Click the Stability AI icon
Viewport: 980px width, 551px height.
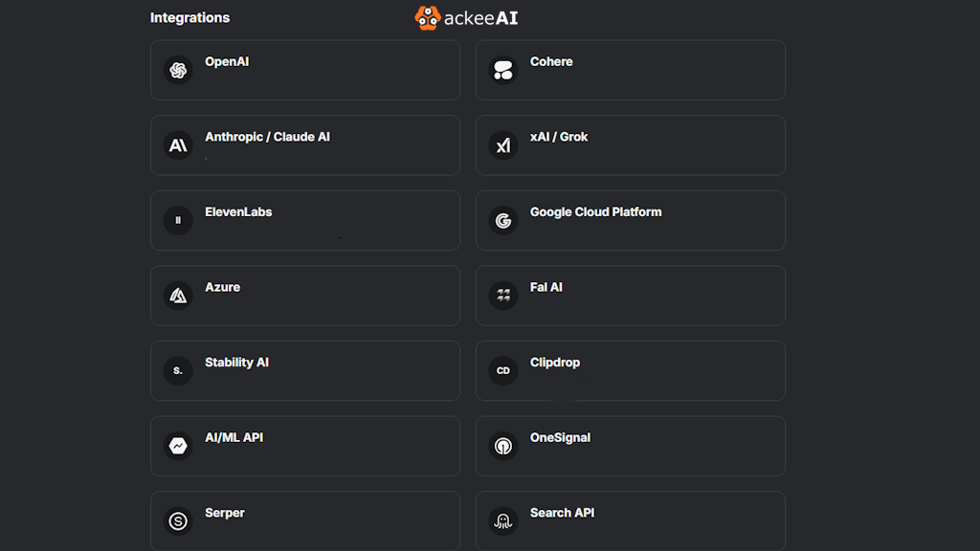tap(178, 370)
